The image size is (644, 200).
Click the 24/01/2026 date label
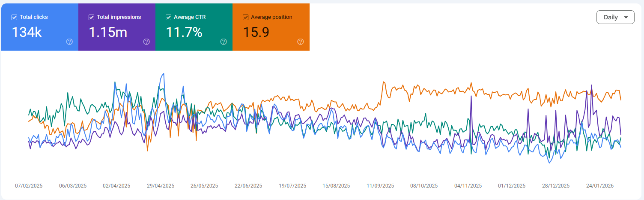click(x=600, y=186)
